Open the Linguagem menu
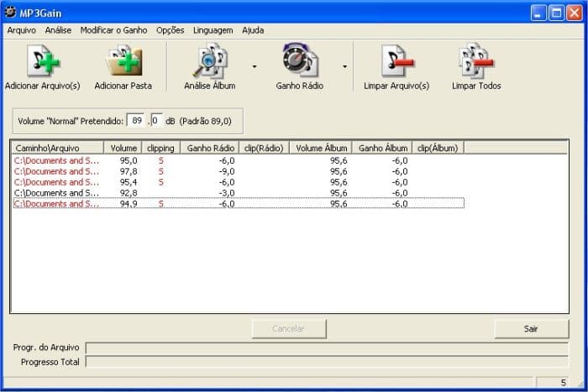Image resolution: width=588 pixels, height=392 pixels. point(213,30)
